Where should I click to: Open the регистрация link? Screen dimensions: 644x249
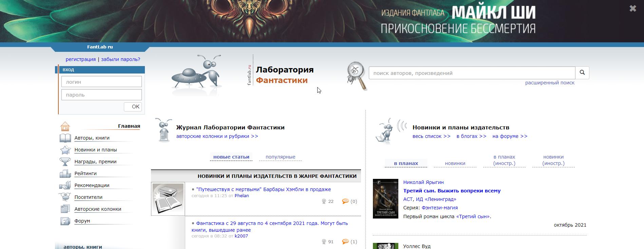click(x=81, y=59)
